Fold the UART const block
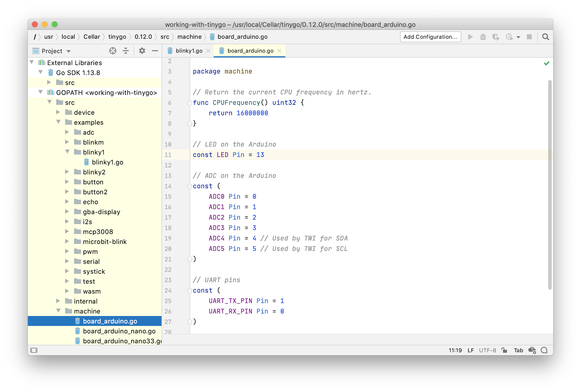581x392 pixels. point(190,291)
